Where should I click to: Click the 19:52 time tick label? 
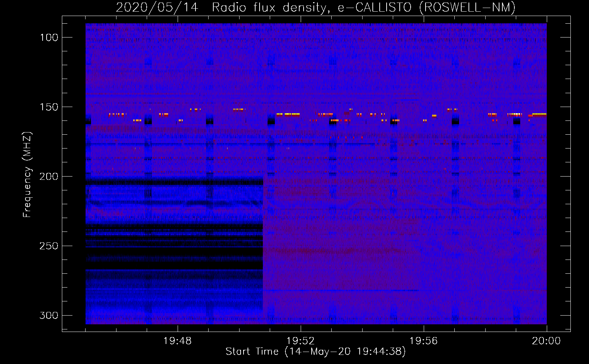pyautogui.click(x=300, y=341)
